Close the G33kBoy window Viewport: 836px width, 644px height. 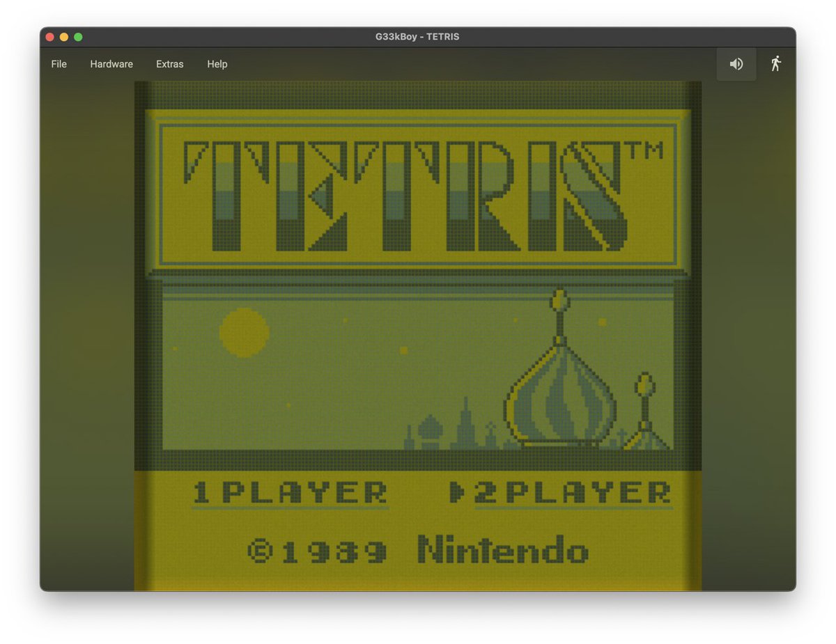point(50,37)
